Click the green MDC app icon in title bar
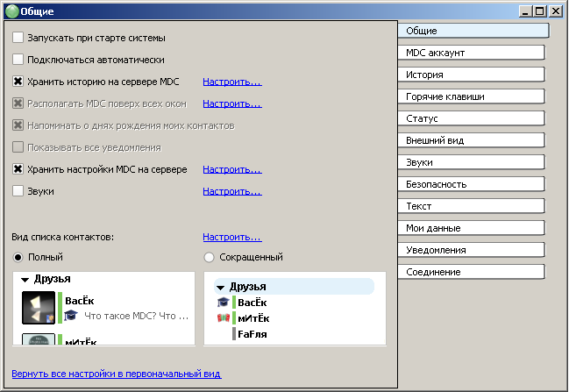The height and width of the screenshot is (392, 569). click(12, 11)
